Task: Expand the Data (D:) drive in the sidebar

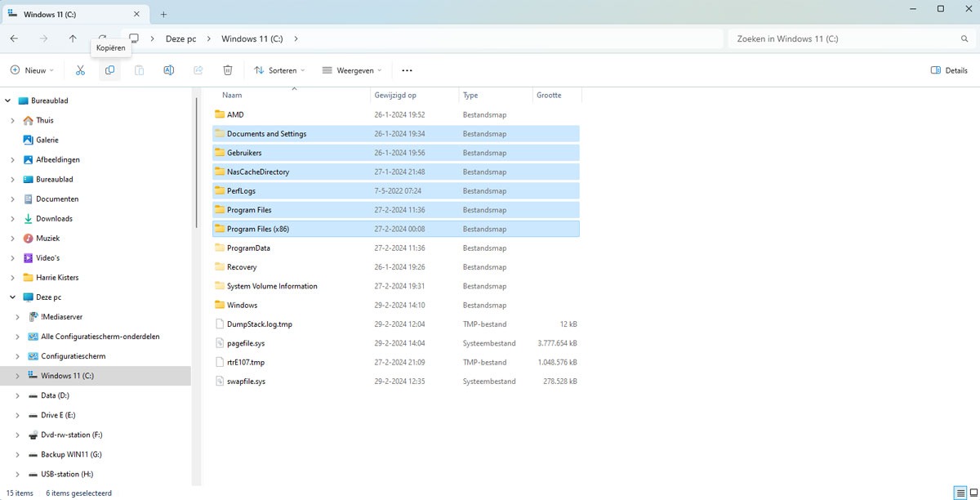Action: coord(18,395)
